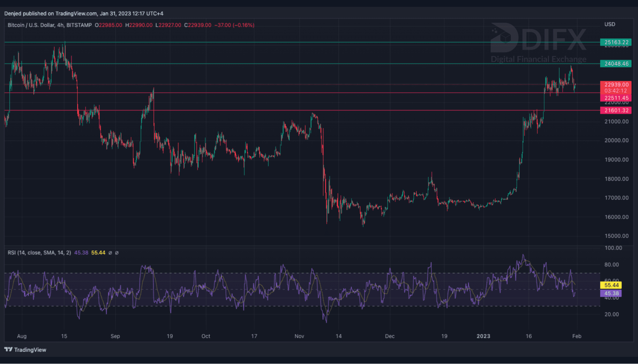
Task: Click the Nov label on time axis
Action: (x=299, y=336)
